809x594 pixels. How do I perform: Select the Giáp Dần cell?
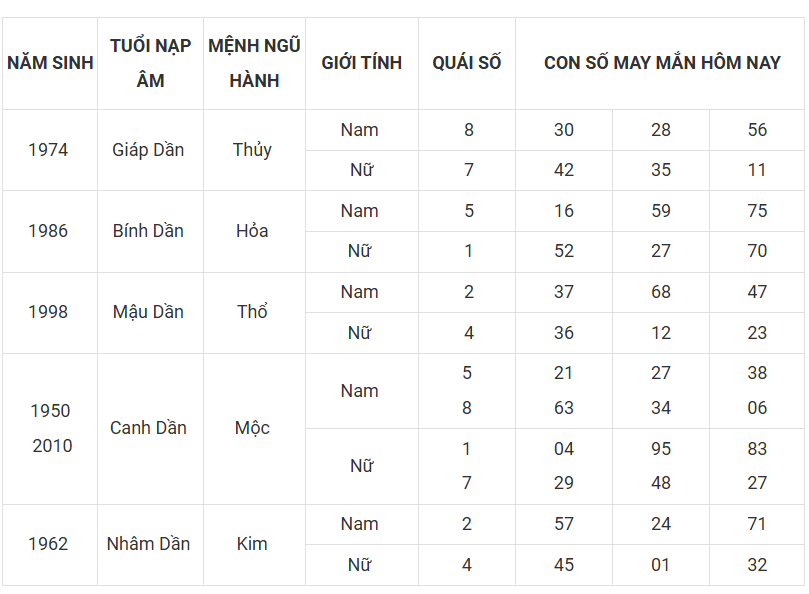click(150, 150)
